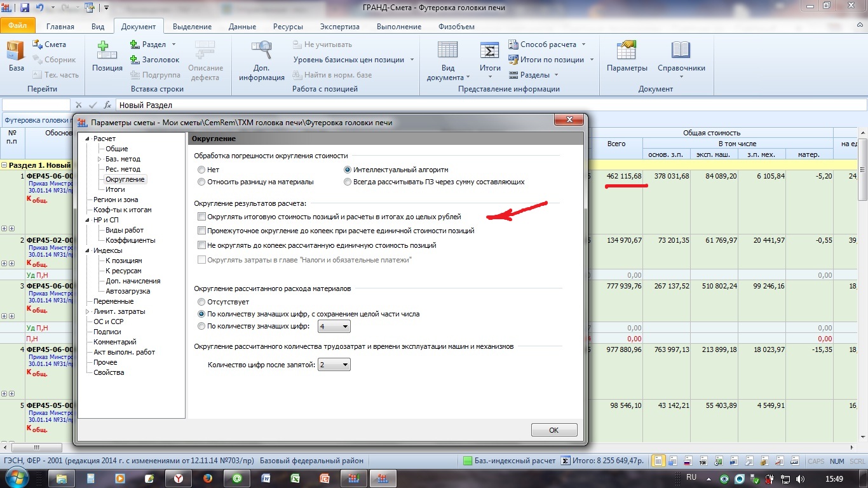Screen dimensions: 868x488
Task: Switch to the Ресурсы ribbon tab
Action: pos(288,27)
